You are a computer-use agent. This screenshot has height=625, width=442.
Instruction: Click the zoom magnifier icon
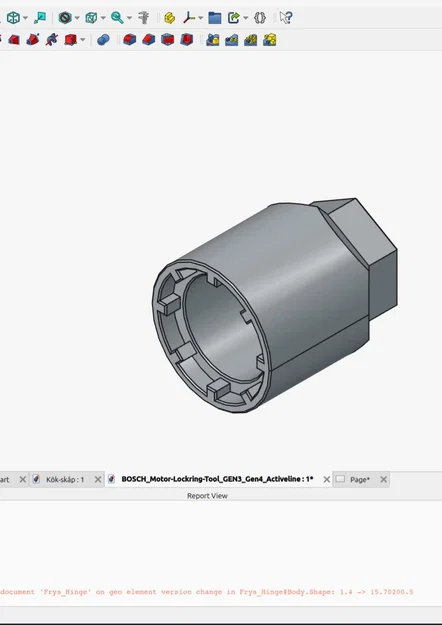[x=117, y=18]
